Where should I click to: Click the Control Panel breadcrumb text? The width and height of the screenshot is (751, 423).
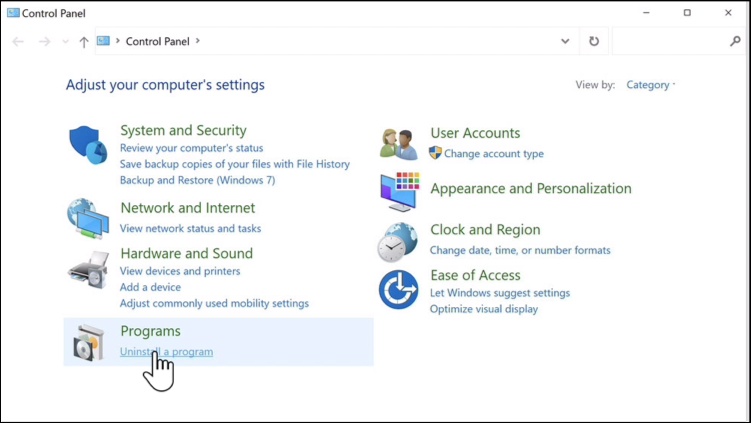pos(158,41)
